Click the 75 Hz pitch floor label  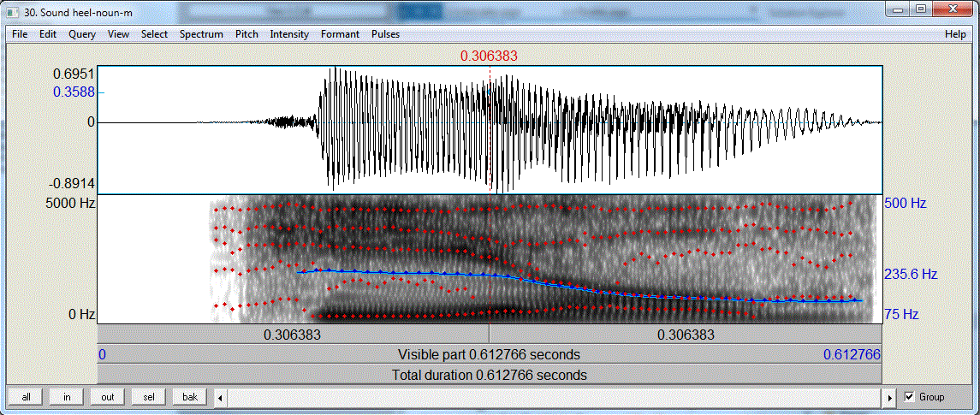[x=901, y=314]
